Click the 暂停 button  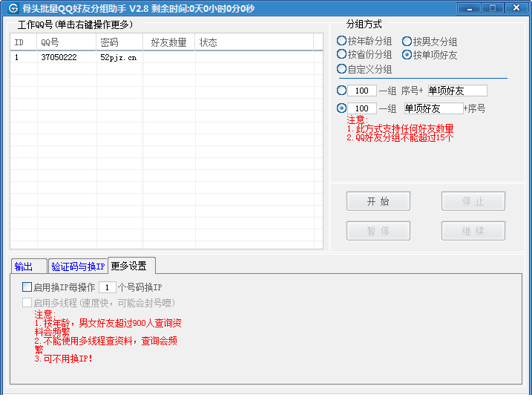tap(378, 231)
